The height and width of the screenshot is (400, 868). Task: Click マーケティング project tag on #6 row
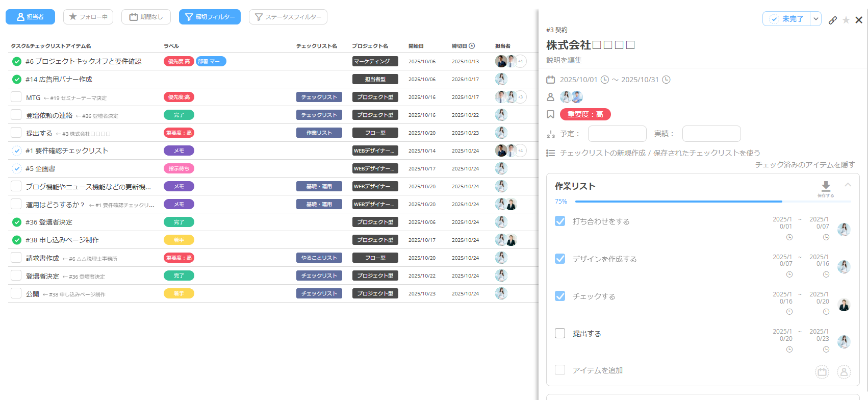(375, 61)
